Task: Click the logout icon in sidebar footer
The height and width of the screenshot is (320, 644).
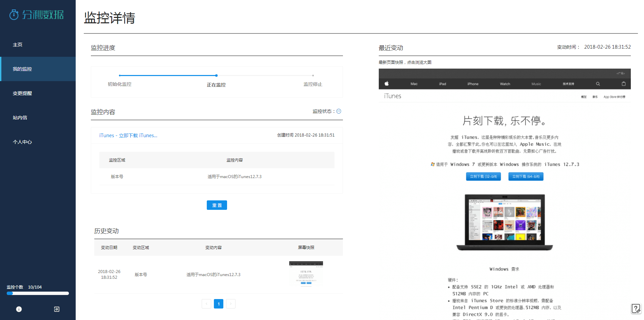Action: tap(57, 309)
